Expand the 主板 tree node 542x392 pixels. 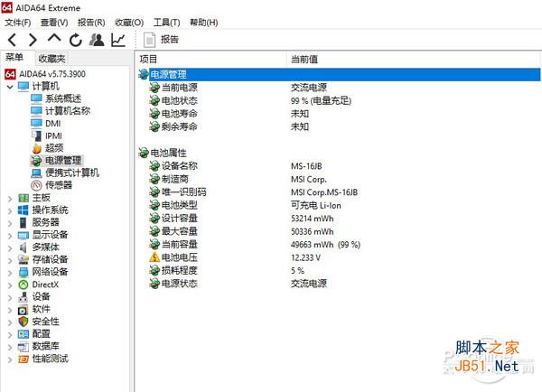tap(10, 199)
